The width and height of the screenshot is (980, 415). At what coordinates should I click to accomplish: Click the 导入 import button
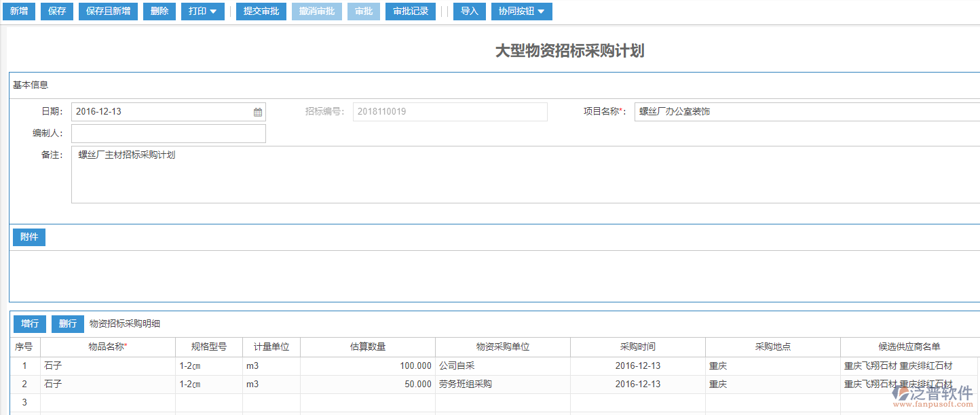click(x=469, y=11)
